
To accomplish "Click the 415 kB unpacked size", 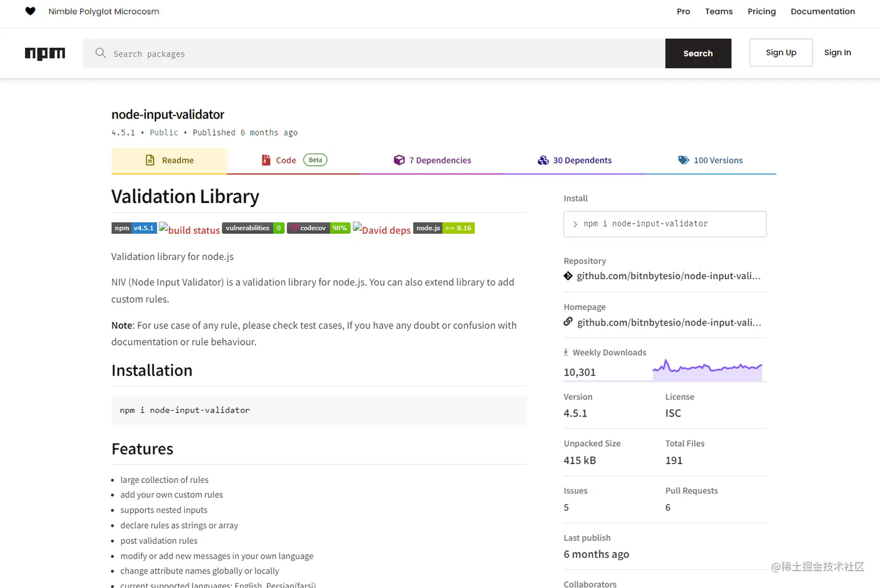I will click(x=580, y=460).
